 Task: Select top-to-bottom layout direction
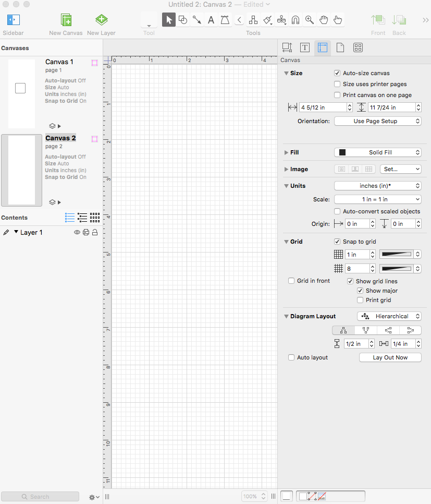click(343, 330)
